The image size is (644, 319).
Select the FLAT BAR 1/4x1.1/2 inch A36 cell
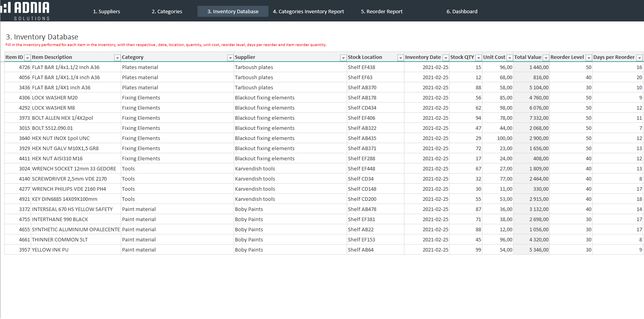(65, 67)
